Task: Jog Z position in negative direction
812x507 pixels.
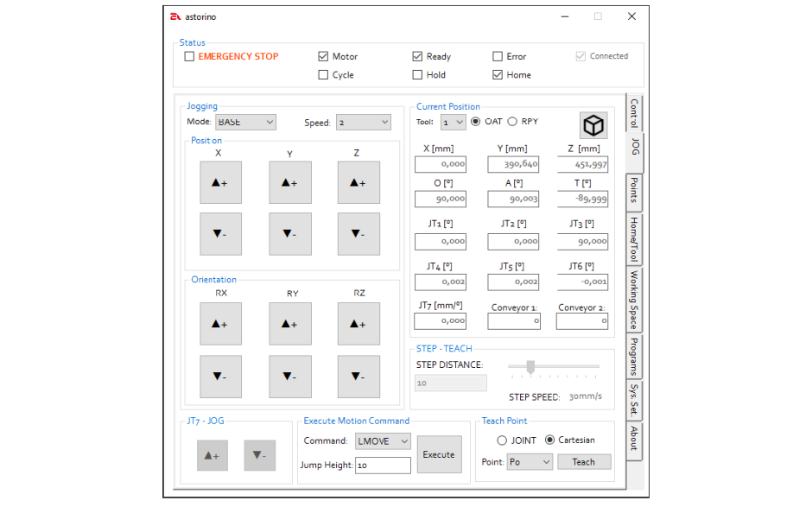Action: [358, 233]
